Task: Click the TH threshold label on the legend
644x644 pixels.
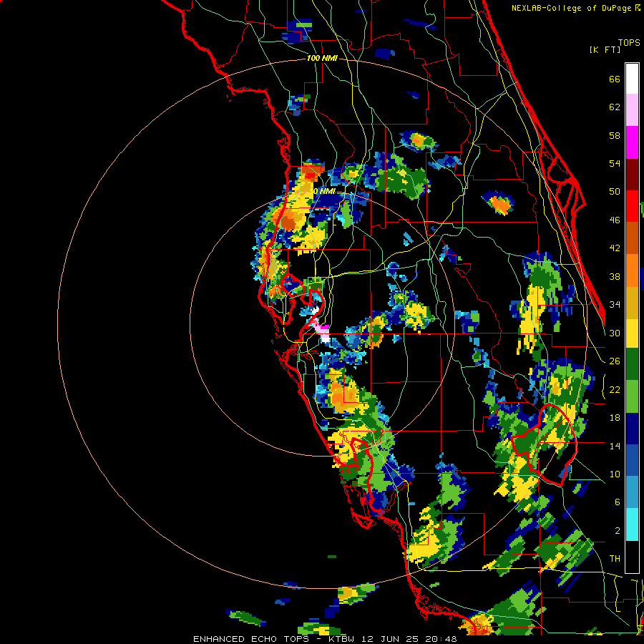Action: click(615, 559)
